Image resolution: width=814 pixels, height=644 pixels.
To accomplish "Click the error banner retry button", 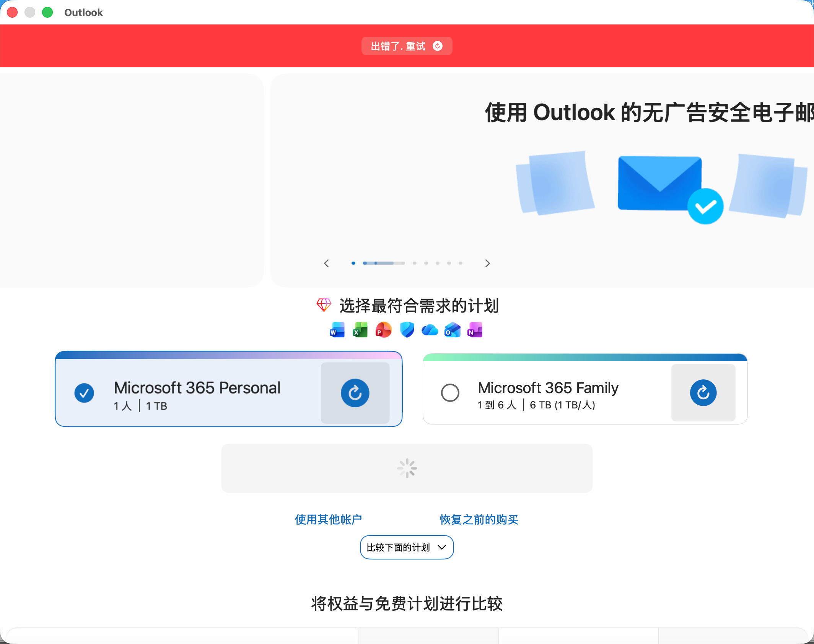I will click(x=407, y=46).
